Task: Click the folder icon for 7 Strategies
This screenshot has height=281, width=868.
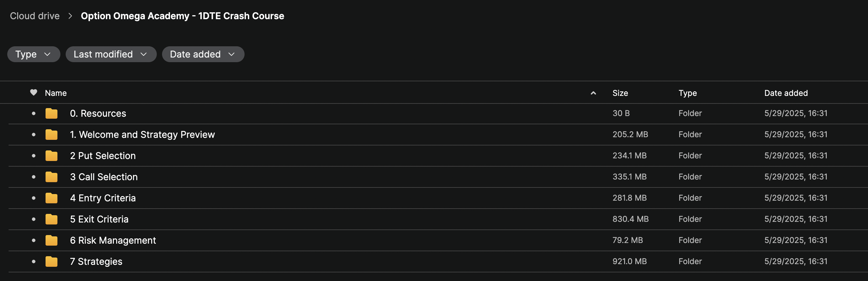Action: tap(51, 261)
